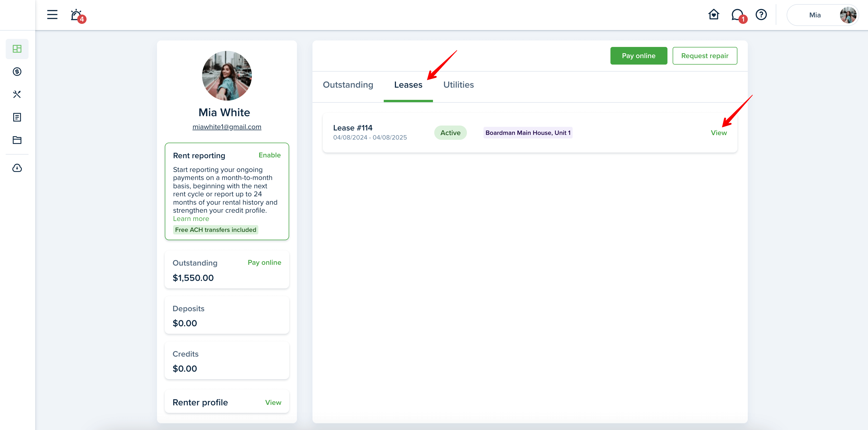This screenshot has width=868, height=430.
Task: Open the hamburger menu
Action: click(x=52, y=15)
